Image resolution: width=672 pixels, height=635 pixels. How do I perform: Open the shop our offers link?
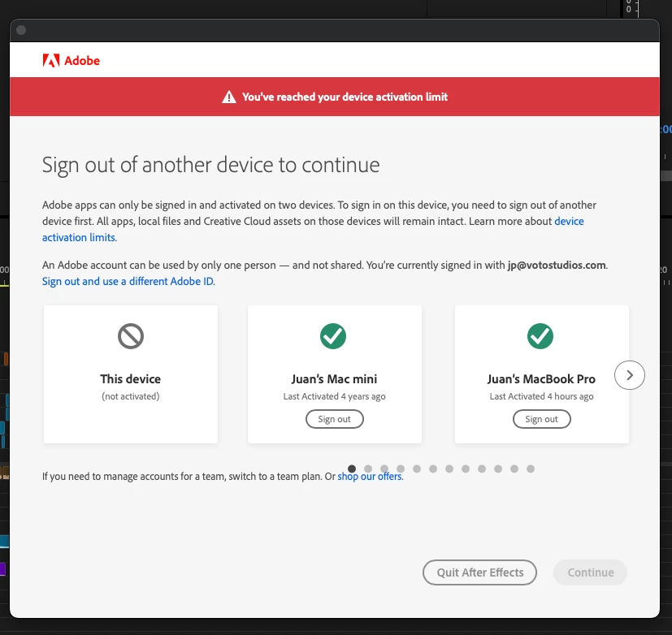(370, 476)
